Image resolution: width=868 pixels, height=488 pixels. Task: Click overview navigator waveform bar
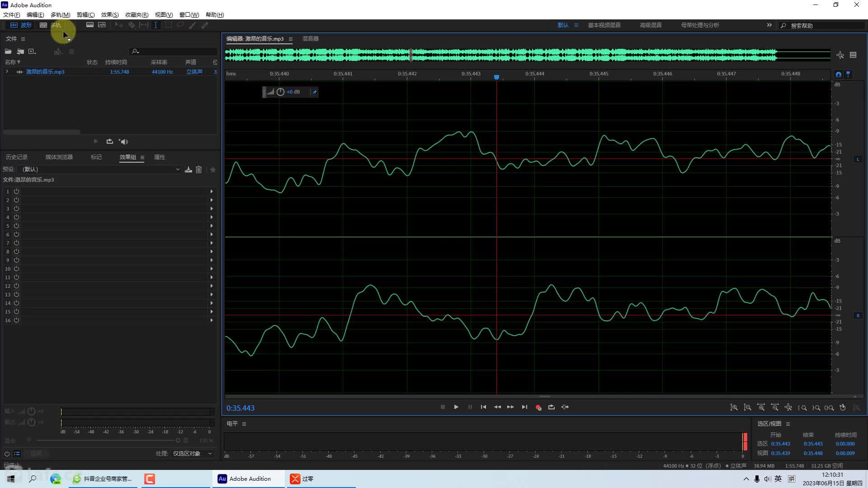(x=528, y=55)
